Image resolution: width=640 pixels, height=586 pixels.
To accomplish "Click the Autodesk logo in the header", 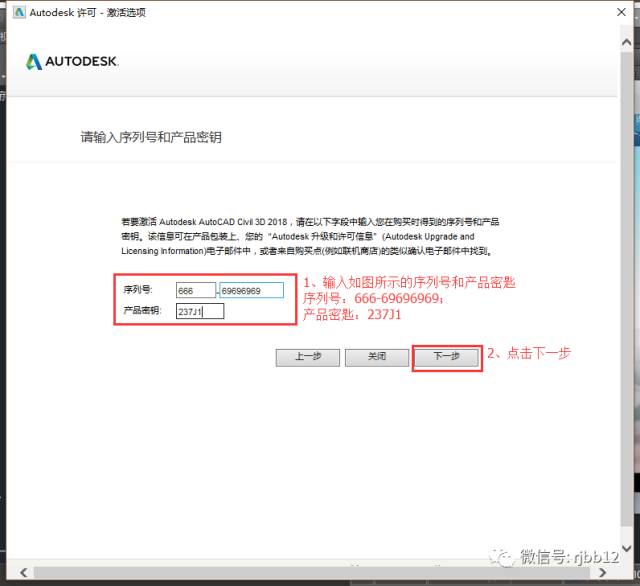I will coord(73,62).
